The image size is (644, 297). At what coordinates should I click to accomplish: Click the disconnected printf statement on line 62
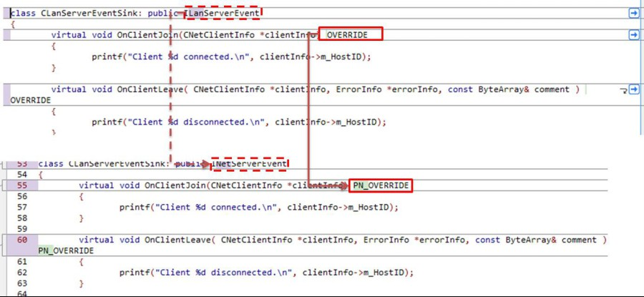(x=267, y=273)
